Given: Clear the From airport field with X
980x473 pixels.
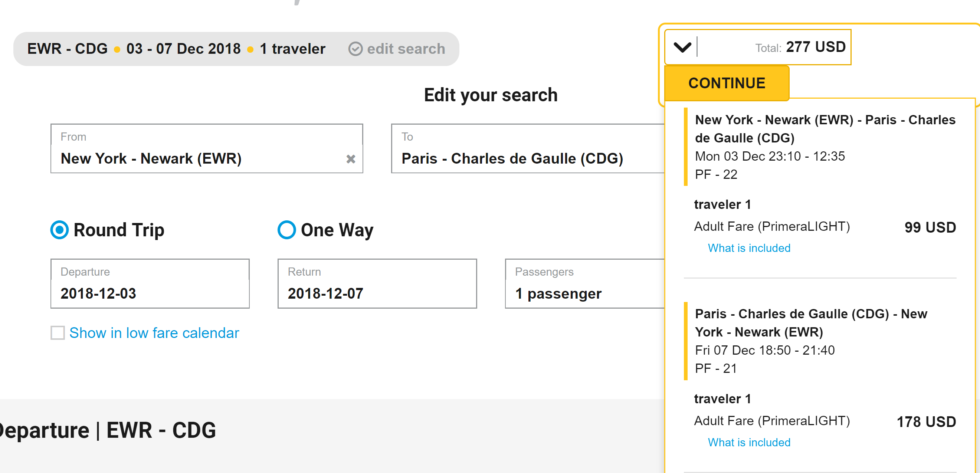Looking at the screenshot, I should (351, 159).
